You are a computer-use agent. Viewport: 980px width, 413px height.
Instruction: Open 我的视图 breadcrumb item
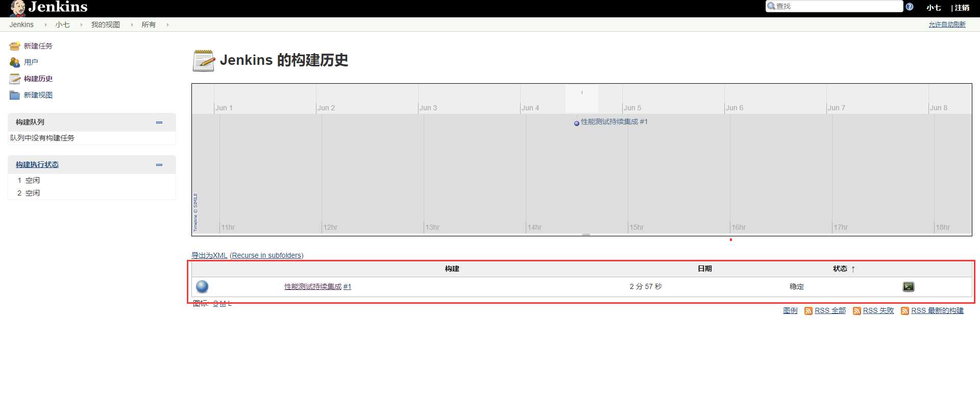tap(106, 25)
